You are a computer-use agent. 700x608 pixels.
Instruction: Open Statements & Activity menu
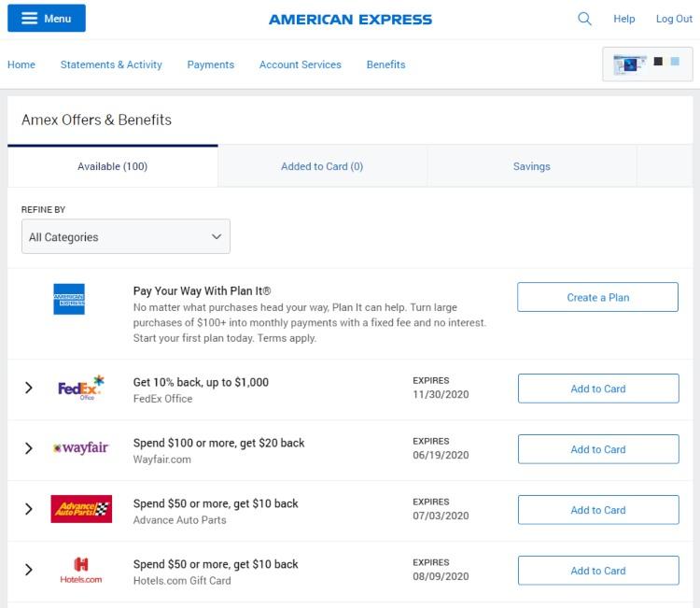111,64
